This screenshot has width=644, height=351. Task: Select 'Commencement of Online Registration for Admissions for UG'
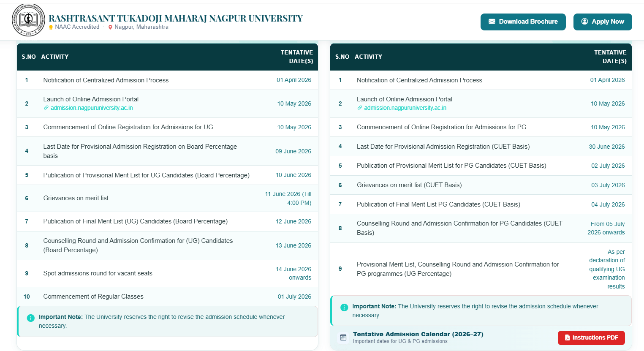pos(128,127)
